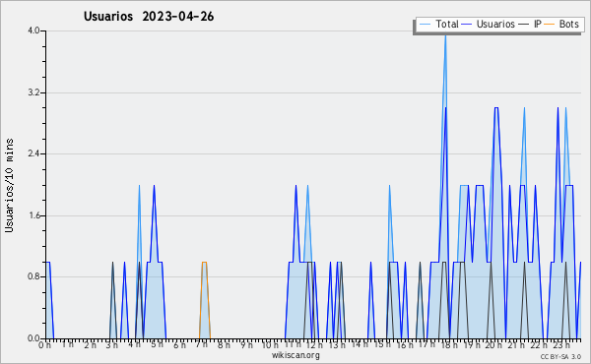Click the '4 h' x-axis label
This screenshot has width=591, height=364.
click(x=134, y=344)
